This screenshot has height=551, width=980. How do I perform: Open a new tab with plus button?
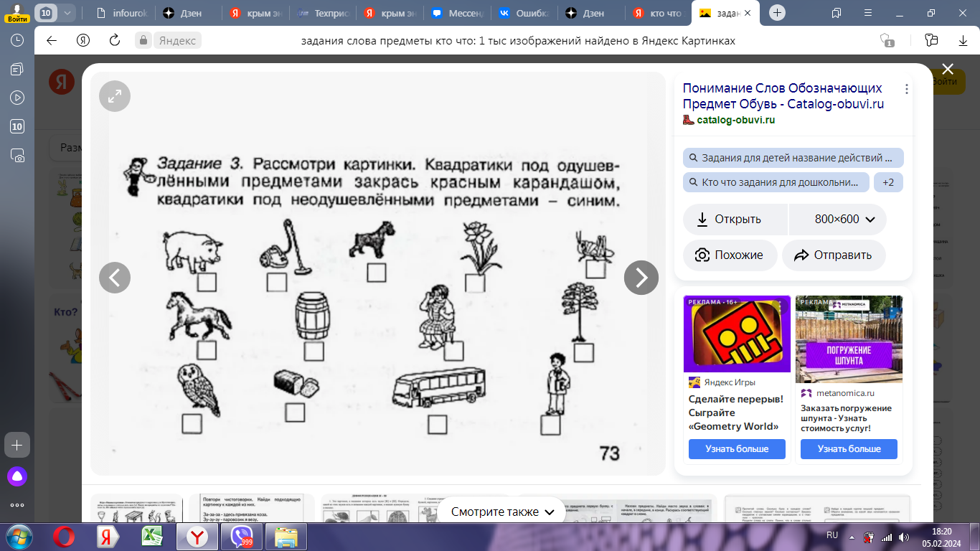click(778, 13)
